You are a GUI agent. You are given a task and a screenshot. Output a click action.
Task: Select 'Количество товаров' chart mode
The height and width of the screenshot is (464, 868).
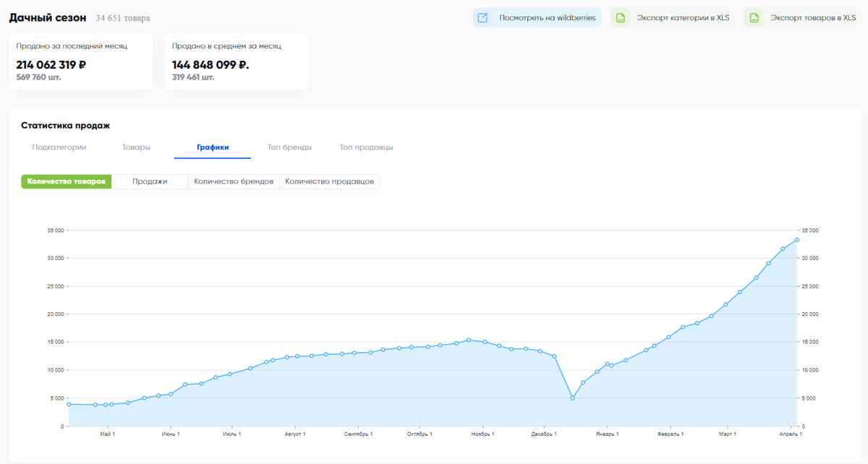point(67,181)
